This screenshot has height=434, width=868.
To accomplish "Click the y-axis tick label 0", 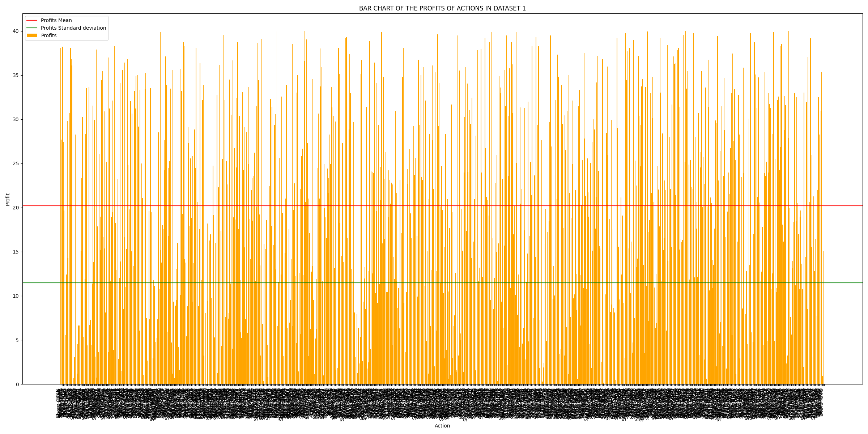I will [17, 384].
